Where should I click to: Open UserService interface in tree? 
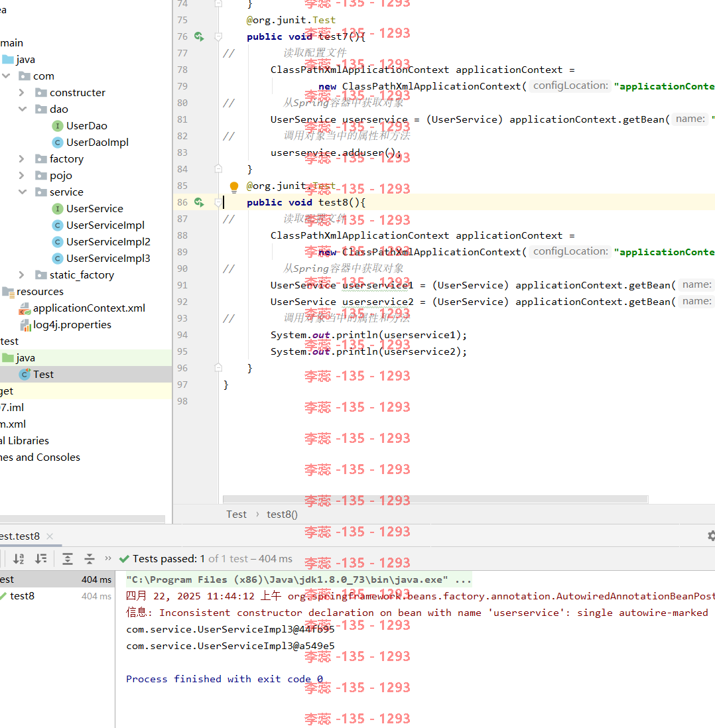coord(94,208)
